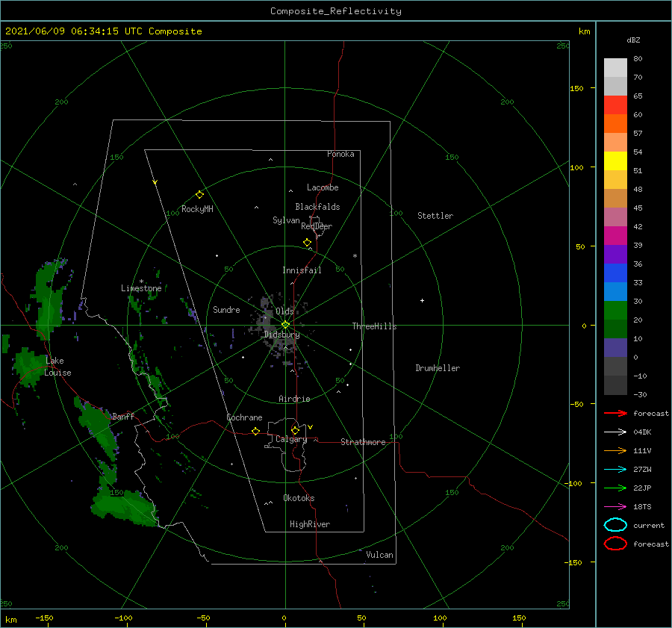Click the yellow diamond marker south of RedDeer
The height and width of the screenshot is (628, 672).
307,243
